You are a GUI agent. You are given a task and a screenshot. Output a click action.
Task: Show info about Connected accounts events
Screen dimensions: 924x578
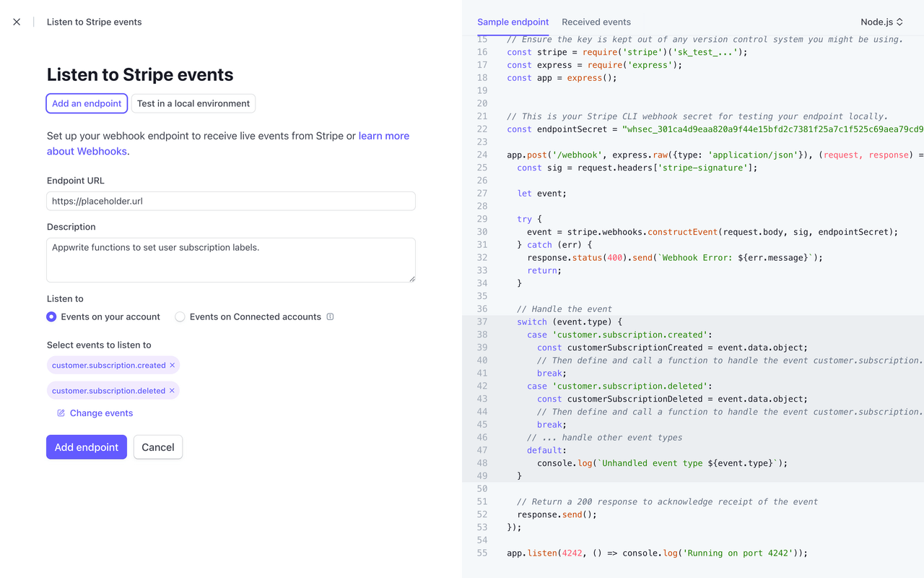click(330, 316)
